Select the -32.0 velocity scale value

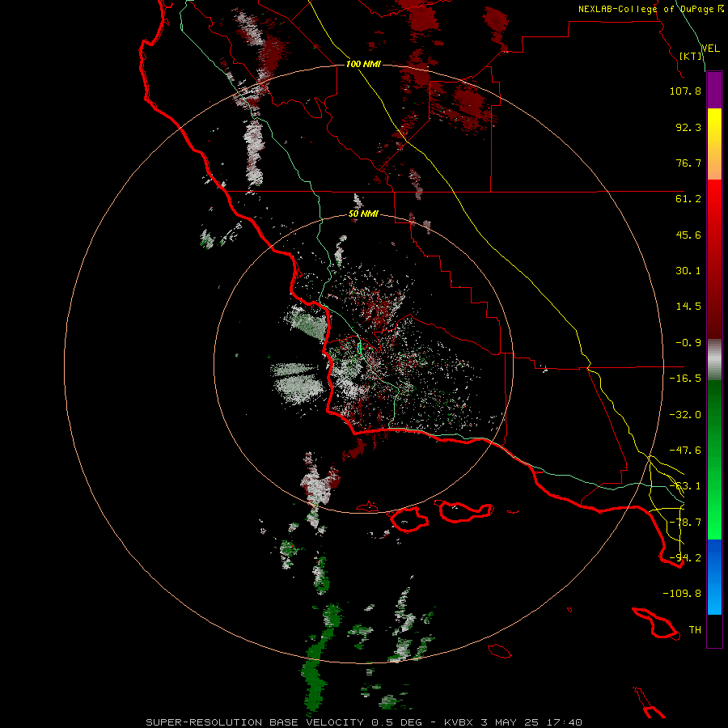(x=685, y=415)
